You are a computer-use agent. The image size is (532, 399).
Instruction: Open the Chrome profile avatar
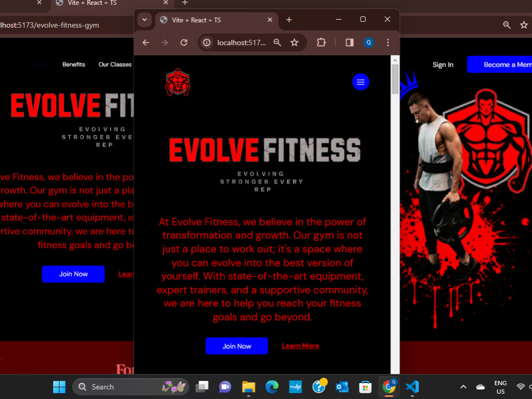(369, 43)
